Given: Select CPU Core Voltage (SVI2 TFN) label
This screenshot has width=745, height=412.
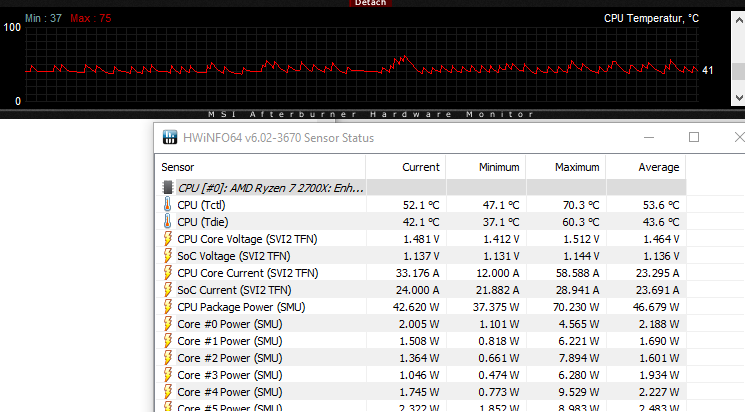Looking at the screenshot, I should pos(247,239).
